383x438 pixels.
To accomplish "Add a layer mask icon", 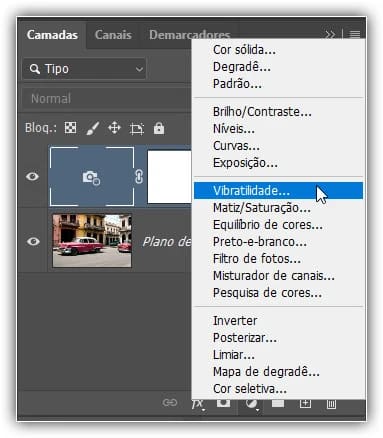I will (x=223, y=403).
